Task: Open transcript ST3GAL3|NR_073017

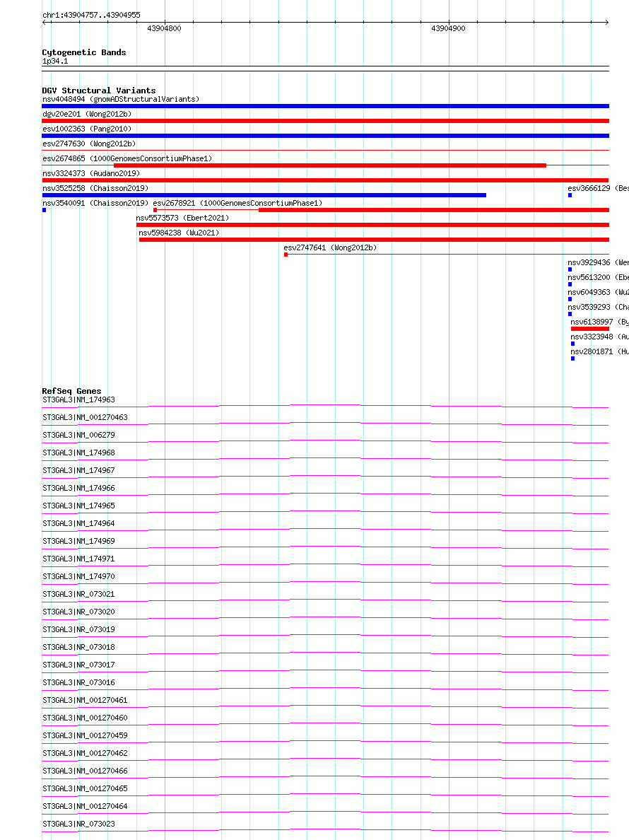Action: pyautogui.click(x=78, y=665)
